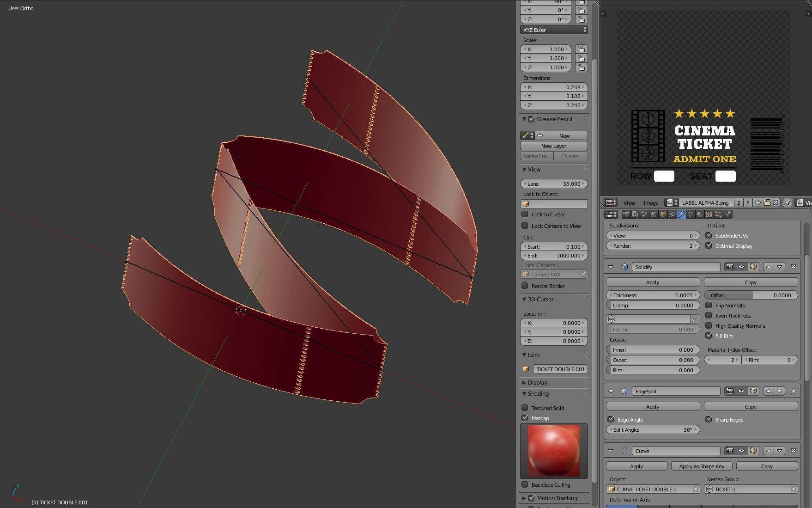Viewport: 812px width, 508px height.
Task: Click Apply as Shape Key button
Action: point(702,466)
